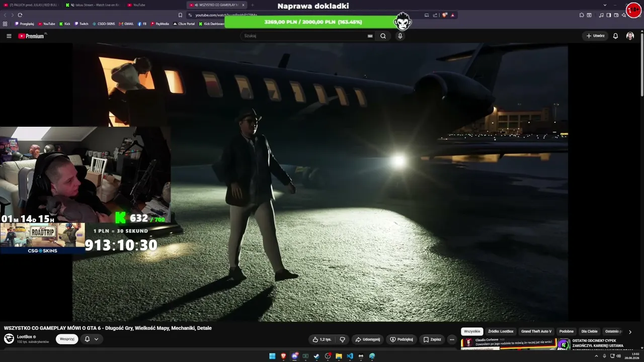Switch to the Kick stream tab
The height and width of the screenshot is (362, 644).
click(x=93, y=5)
